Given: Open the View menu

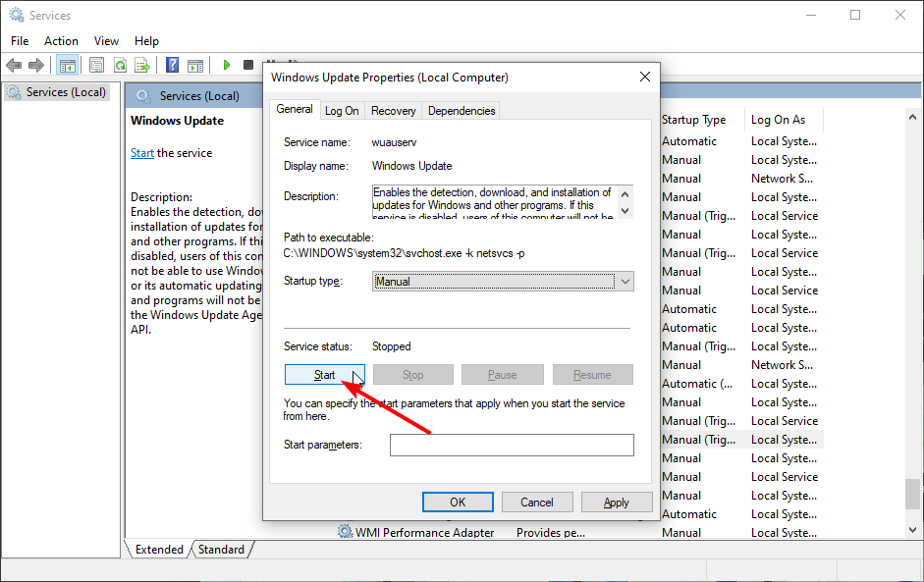Looking at the screenshot, I should [x=107, y=40].
